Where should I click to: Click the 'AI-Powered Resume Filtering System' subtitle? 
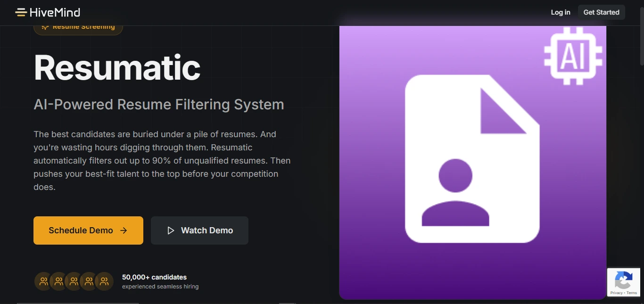point(159,104)
